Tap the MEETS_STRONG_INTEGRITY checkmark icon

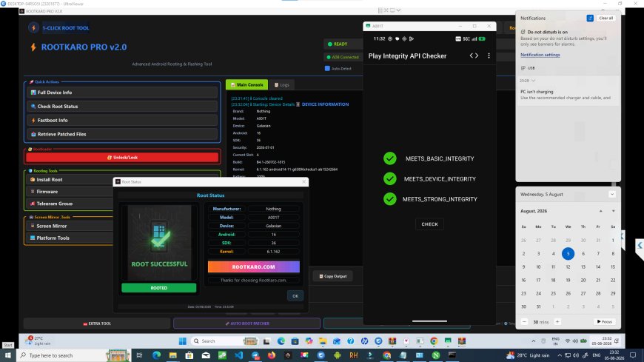(390, 199)
